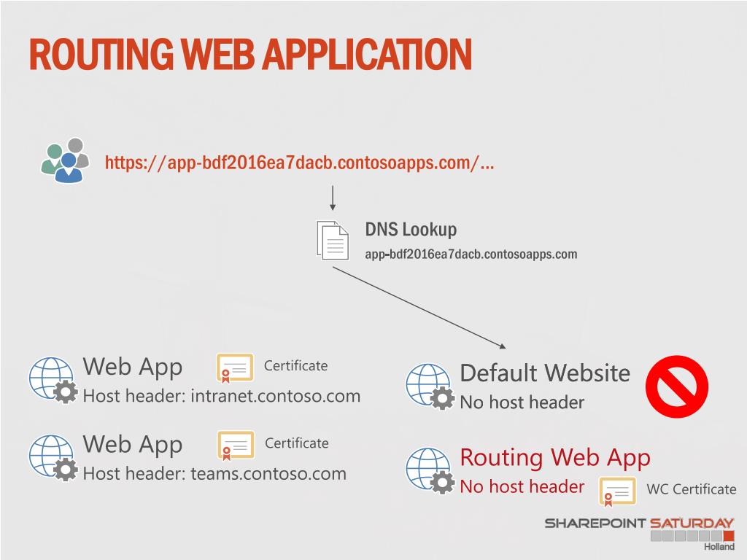The width and height of the screenshot is (747, 560).
Task: Select the WC Certificate label
Action: pos(692,489)
